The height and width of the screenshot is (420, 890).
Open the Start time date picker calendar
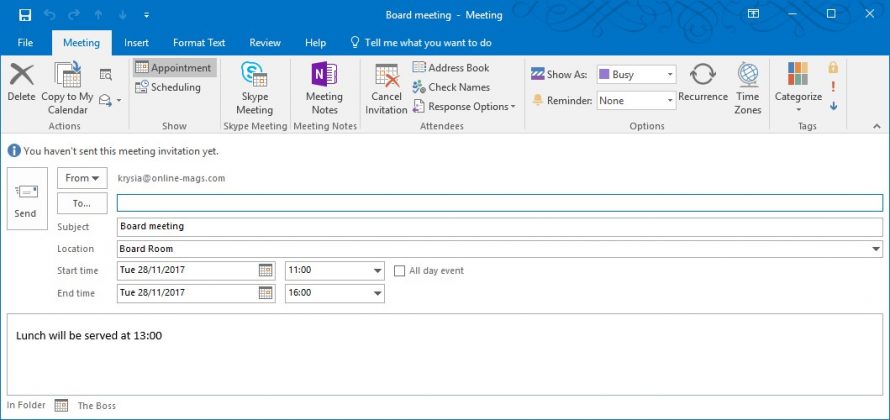[265, 270]
